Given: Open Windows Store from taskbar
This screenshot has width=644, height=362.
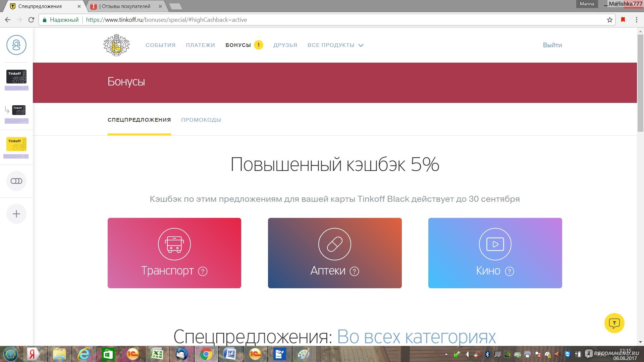Looking at the screenshot, I should (x=108, y=354).
